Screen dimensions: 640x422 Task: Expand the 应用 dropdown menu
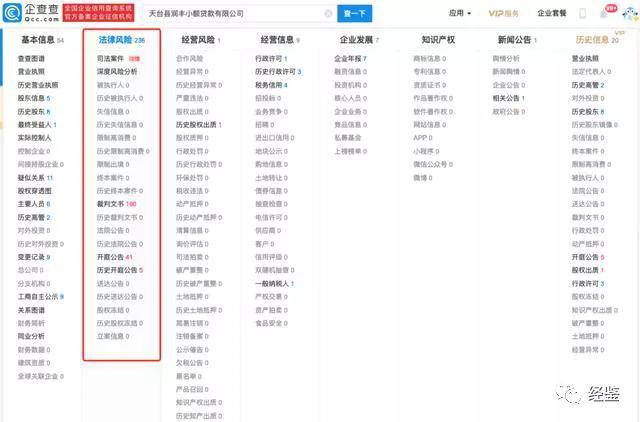point(460,13)
